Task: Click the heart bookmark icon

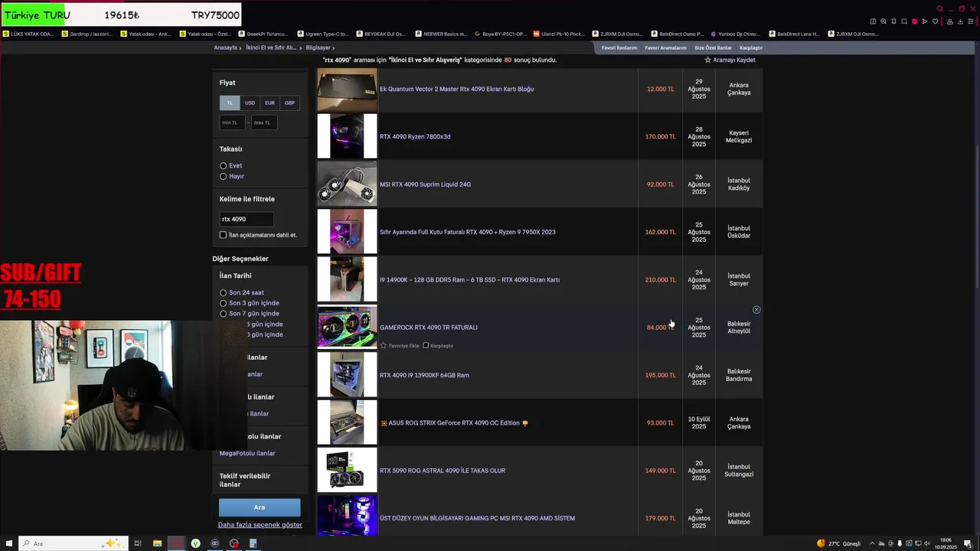Action: pyautogui.click(x=935, y=21)
